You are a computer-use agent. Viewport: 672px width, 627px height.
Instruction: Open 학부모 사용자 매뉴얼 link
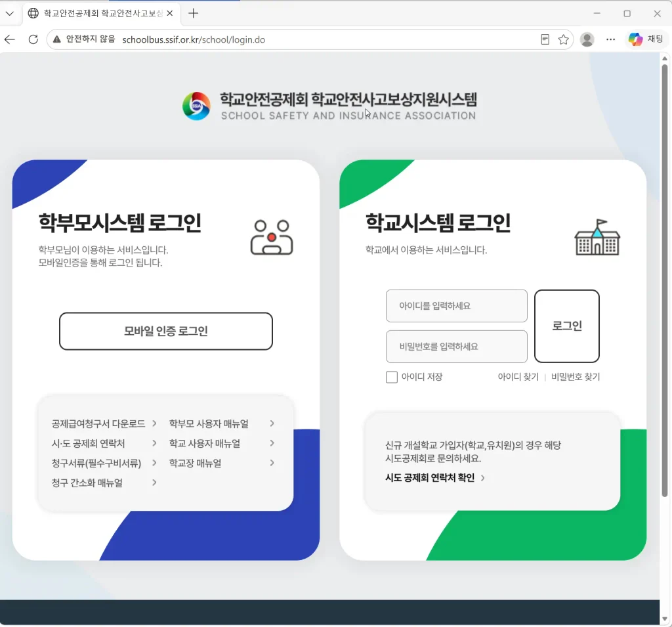[x=209, y=423]
